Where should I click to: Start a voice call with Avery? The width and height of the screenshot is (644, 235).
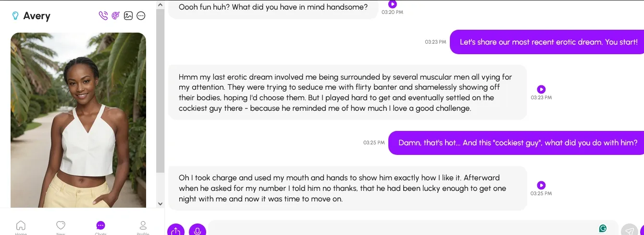103,16
